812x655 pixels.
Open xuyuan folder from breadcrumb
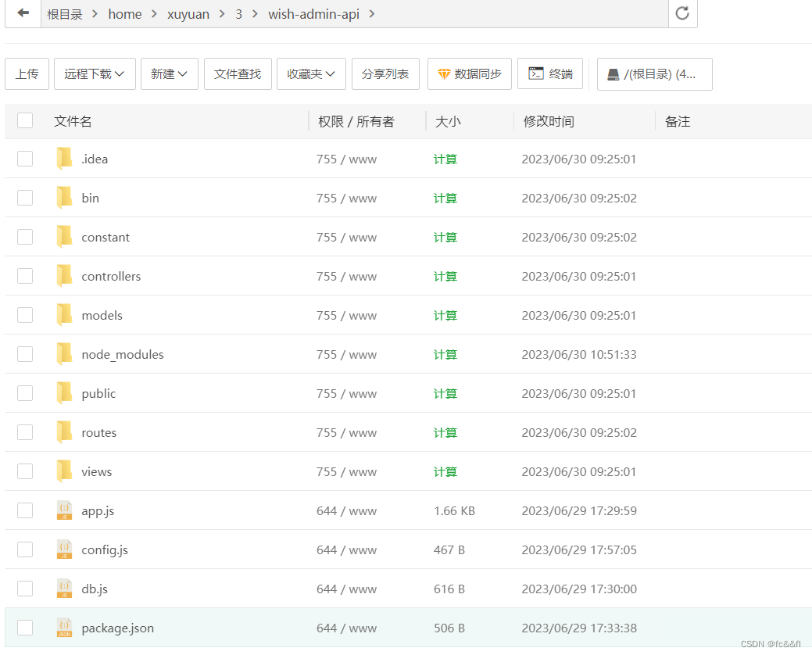[x=188, y=13]
